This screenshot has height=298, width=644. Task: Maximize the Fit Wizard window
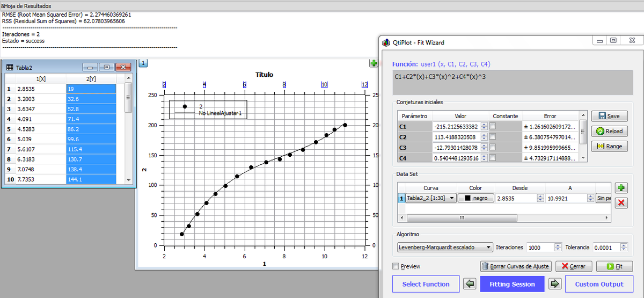coord(613,40)
